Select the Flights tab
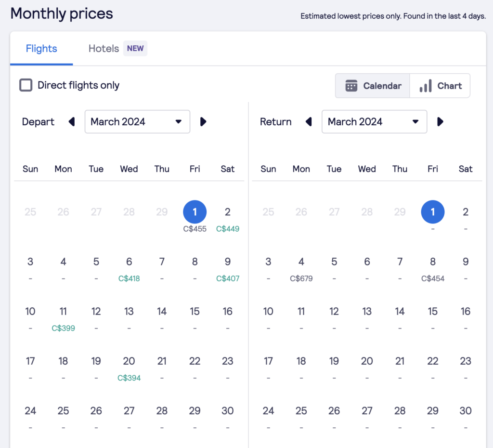This screenshot has width=493, height=448. coord(41,48)
